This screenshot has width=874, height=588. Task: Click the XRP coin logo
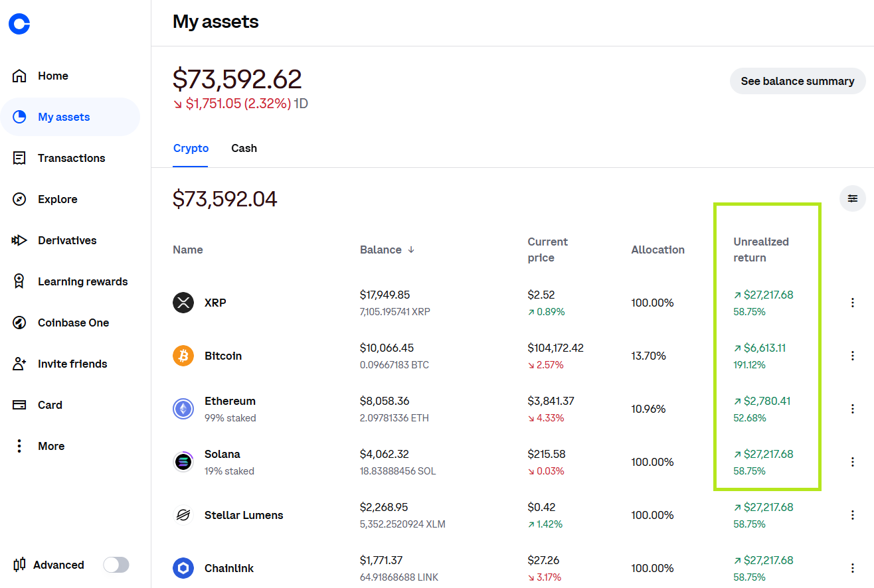(183, 303)
